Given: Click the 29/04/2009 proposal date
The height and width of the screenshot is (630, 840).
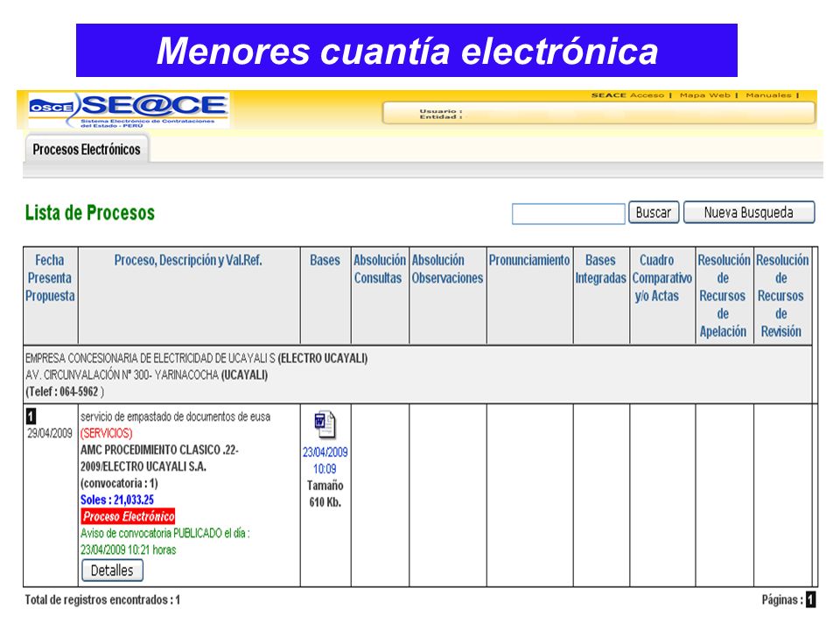Looking at the screenshot, I should [50, 433].
